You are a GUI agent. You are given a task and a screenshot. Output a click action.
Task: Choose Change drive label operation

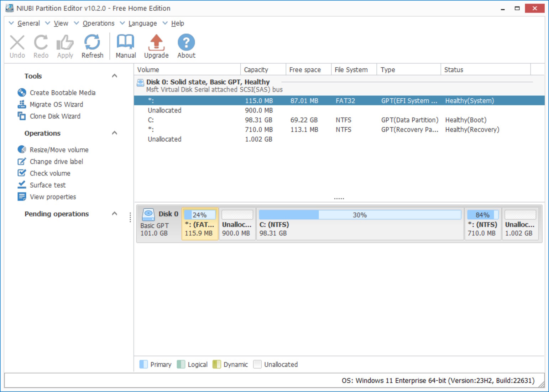(56, 161)
